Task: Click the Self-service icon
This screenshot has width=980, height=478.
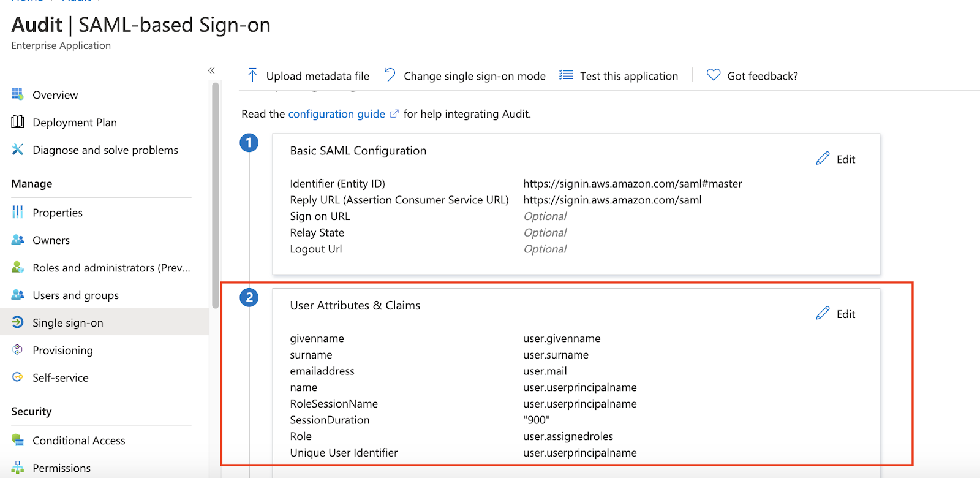Action: 17,377
